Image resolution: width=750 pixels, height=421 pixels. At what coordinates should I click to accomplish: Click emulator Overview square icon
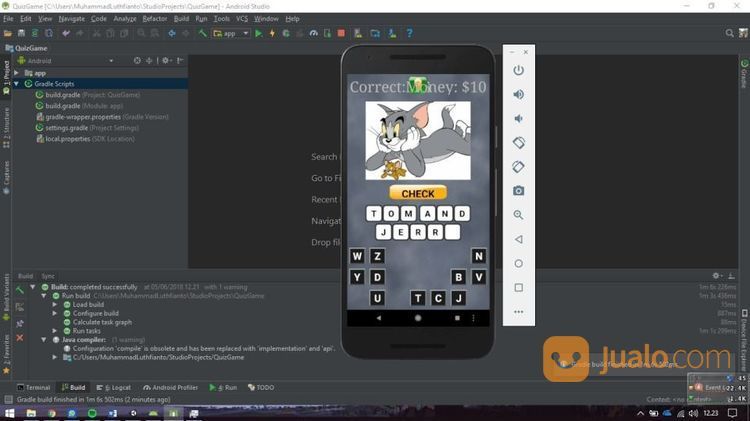click(518, 288)
